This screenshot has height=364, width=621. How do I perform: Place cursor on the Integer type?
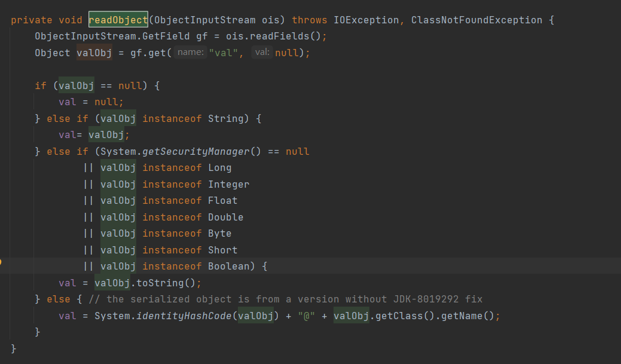[228, 184]
